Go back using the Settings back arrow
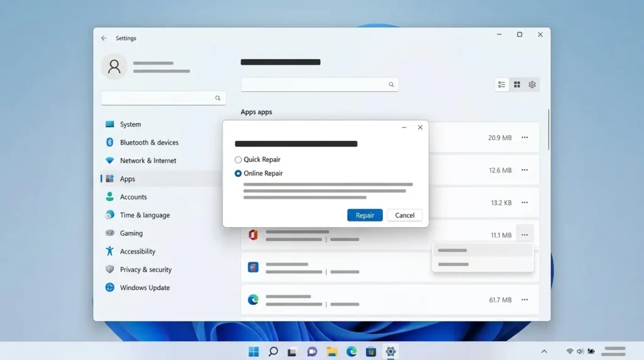This screenshot has width=644, height=360. (104, 38)
